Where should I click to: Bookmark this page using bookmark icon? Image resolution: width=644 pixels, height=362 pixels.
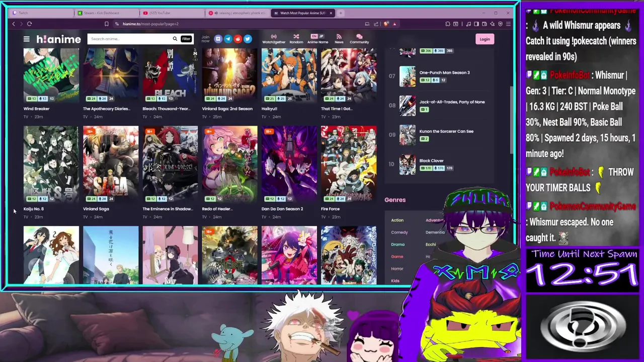(106, 24)
